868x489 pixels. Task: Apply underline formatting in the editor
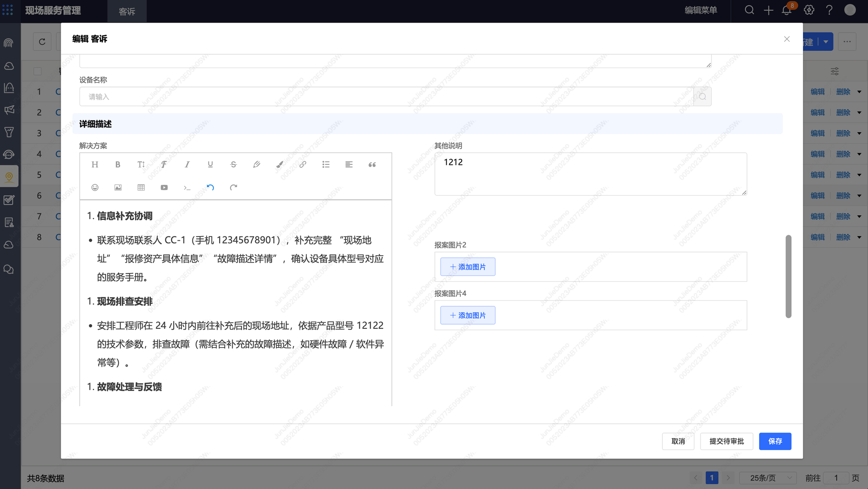point(210,164)
